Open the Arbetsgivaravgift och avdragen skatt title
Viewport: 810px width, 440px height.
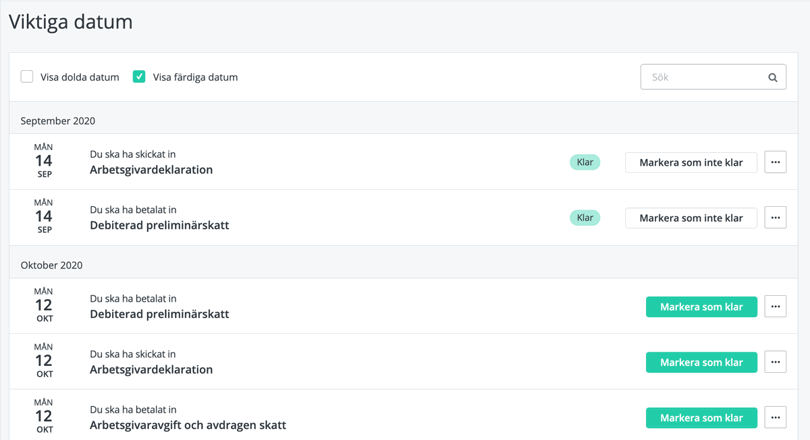tap(188, 425)
